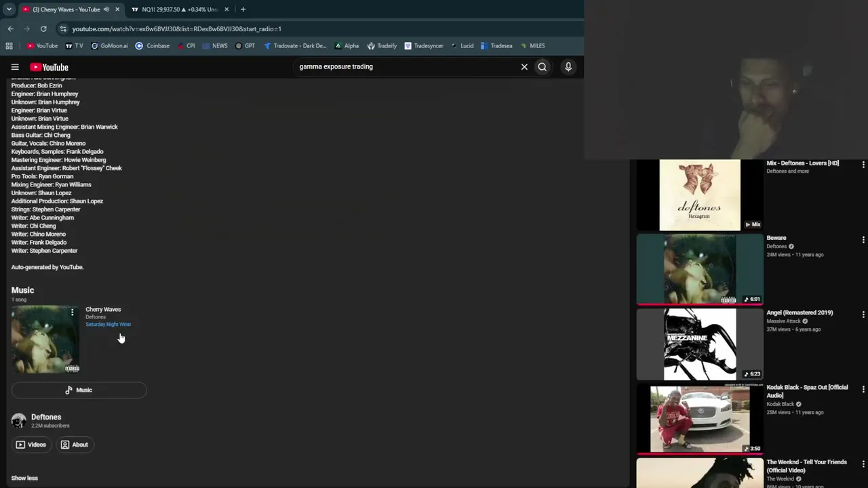The image size is (868, 488).
Task: Reload the page
Action: click(x=43, y=29)
